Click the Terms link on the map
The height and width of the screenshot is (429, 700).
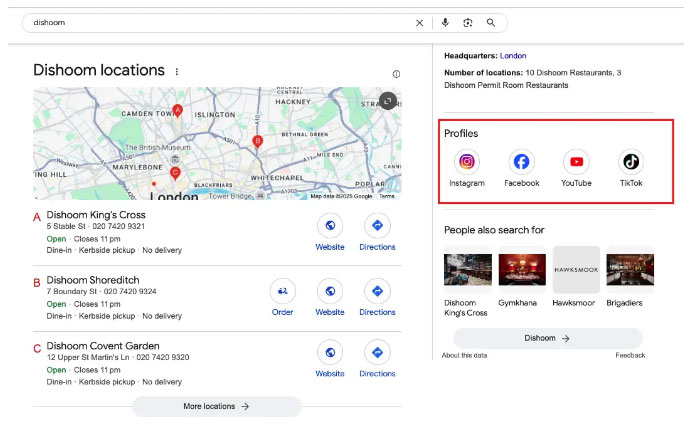coord(387,196)
